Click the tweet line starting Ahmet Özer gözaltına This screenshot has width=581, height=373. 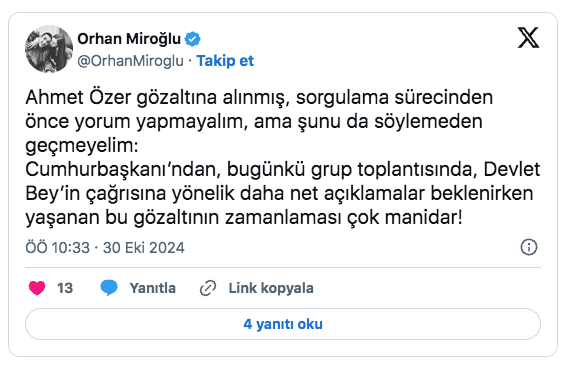259,98
